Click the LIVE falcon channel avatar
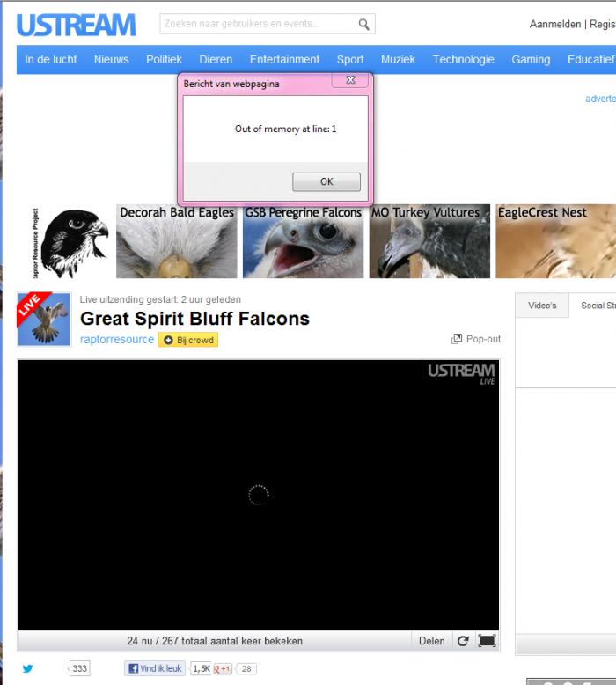This screenshot has width=616, height=685. [x=44, y=320]
